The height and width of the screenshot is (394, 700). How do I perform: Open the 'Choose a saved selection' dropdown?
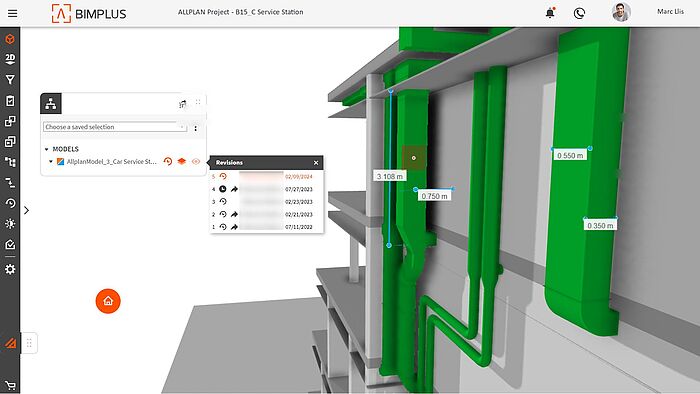pyautogui.click(x=115, y=127)
